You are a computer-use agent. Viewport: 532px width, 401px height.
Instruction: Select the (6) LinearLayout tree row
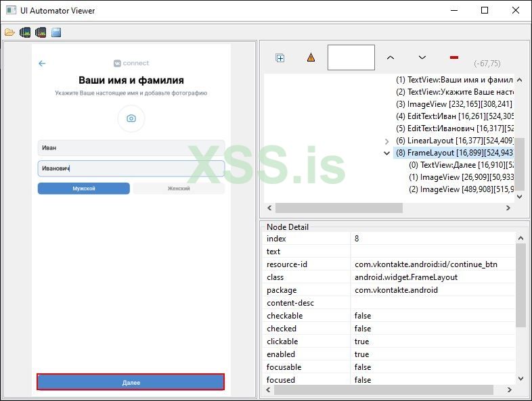tap(454, 141)
